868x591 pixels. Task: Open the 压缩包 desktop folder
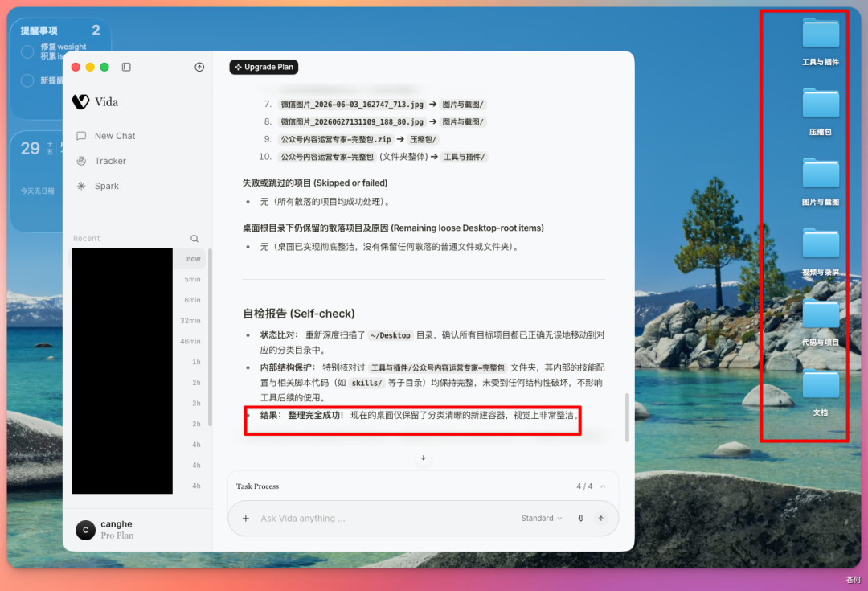click(821, 112)
